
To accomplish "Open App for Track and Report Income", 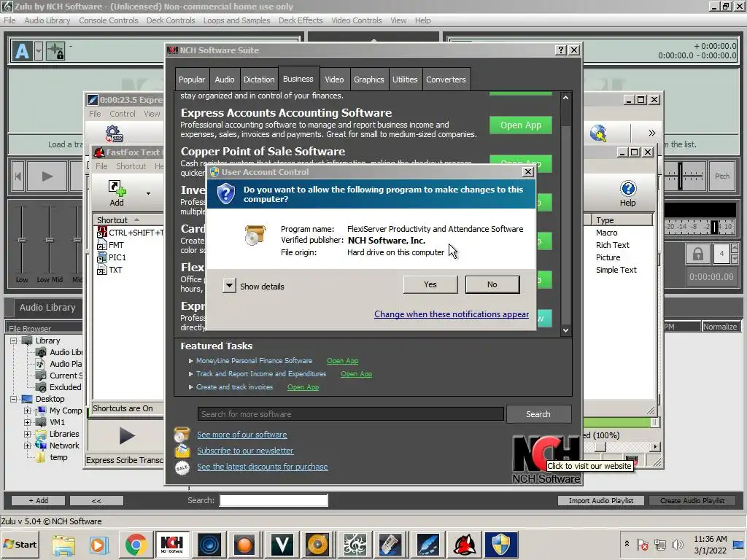I will (356, 374).
